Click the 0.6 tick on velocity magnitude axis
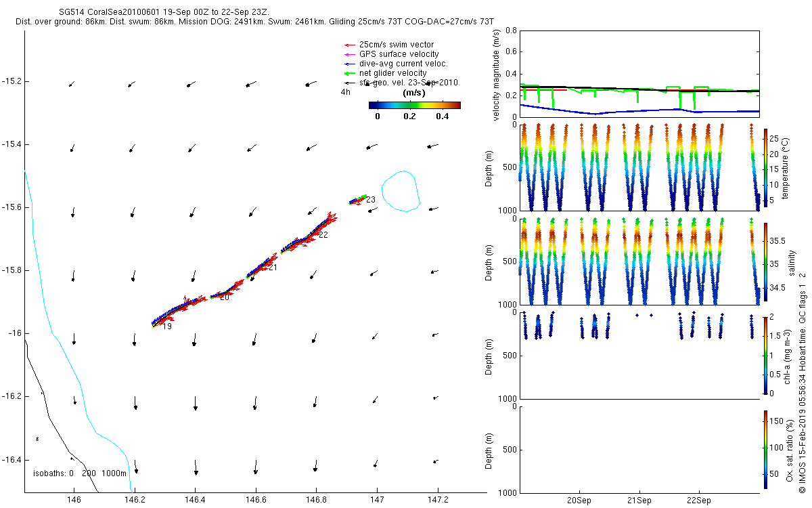 (512, 52)
